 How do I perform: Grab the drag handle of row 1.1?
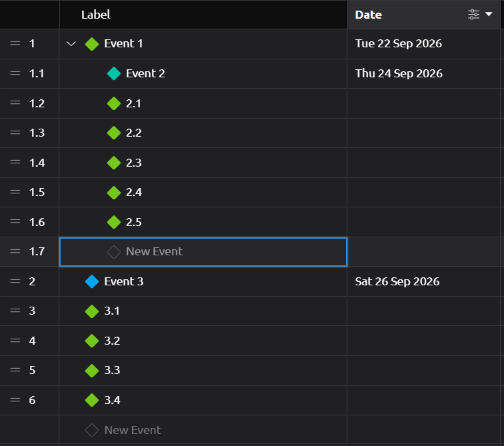[15, 73]
